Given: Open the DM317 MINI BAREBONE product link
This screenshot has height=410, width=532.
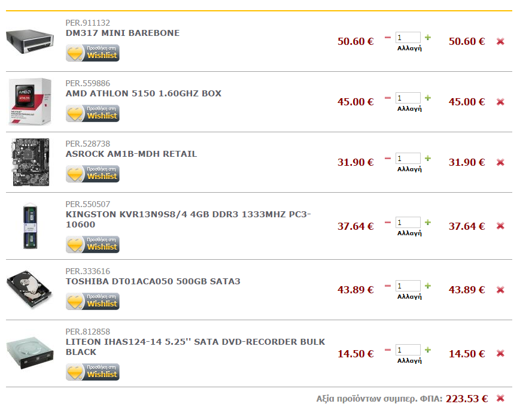Looking at the screenshot, I should coord(123,33).
